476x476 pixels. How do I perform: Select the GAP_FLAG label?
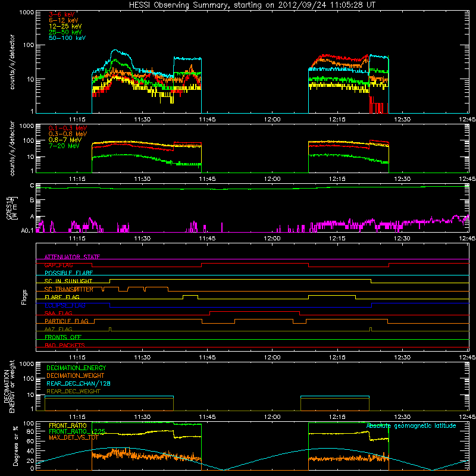click(59, 265)
